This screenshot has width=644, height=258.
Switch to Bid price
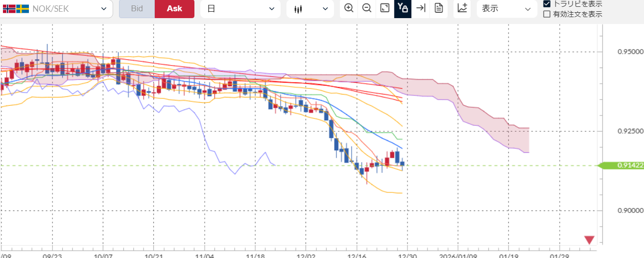(x=137, y=9)
